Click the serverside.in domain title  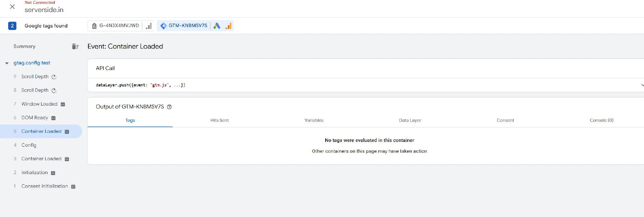(44, 10)
